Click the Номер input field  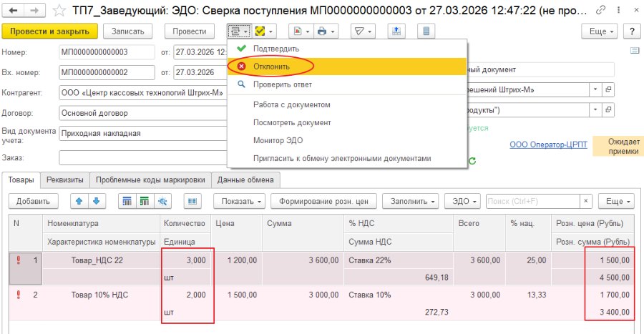click(x=107, y=52)
